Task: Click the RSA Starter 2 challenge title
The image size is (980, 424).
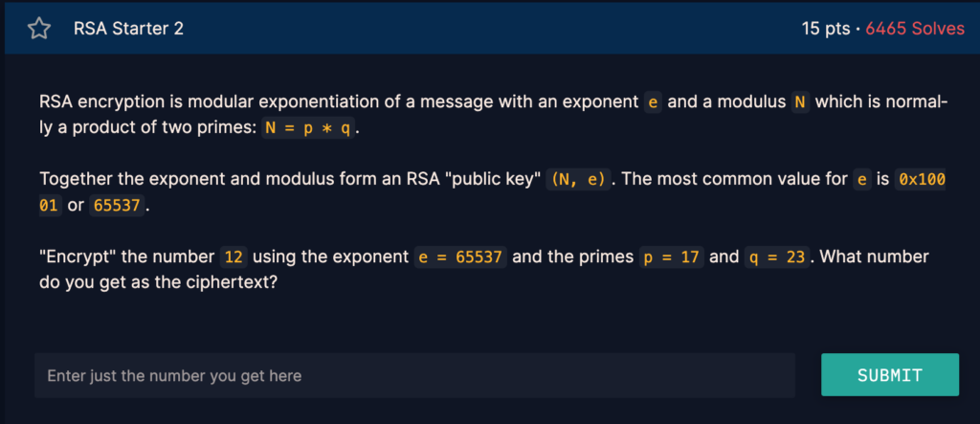Action: [128, 29]
